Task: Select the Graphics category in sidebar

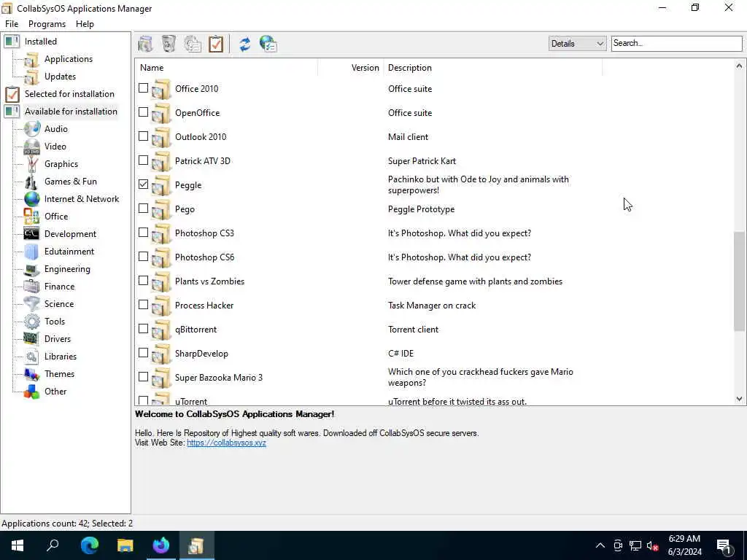Action: (61, 164)
